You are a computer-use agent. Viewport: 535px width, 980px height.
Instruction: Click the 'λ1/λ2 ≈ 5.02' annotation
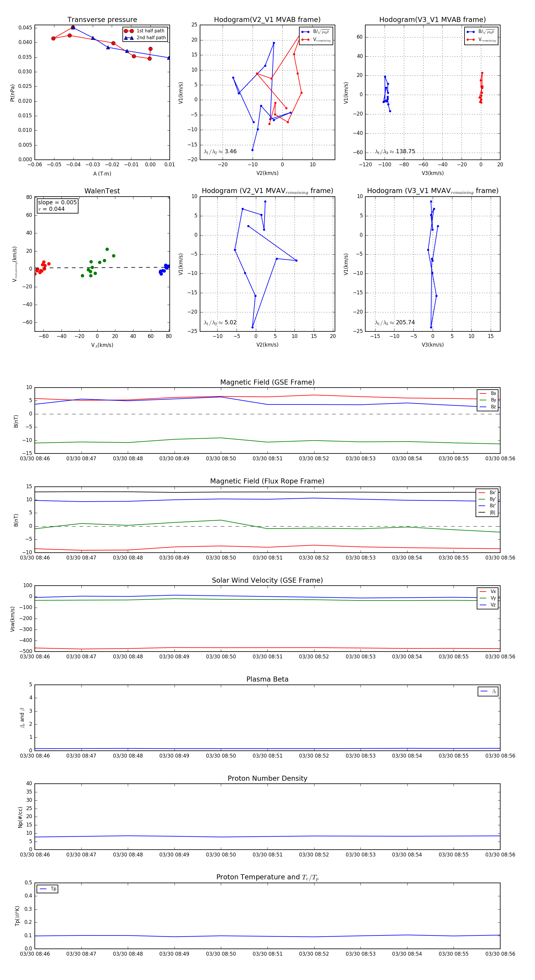220,323
